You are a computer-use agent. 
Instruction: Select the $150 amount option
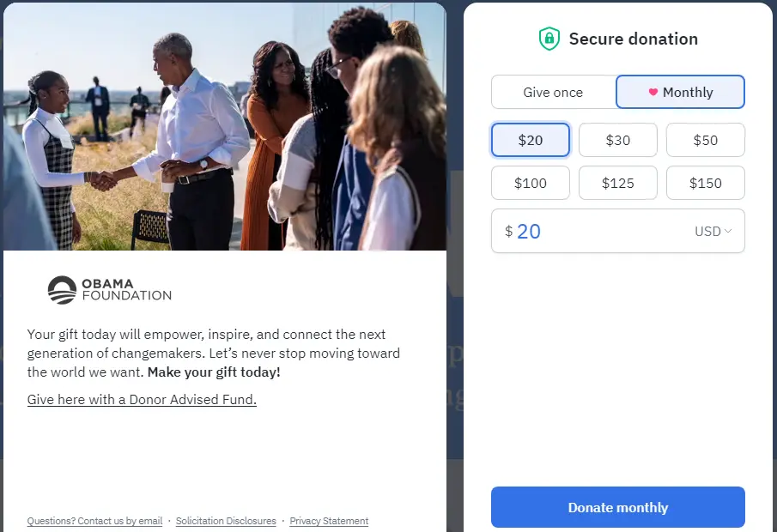click(705, 183)
